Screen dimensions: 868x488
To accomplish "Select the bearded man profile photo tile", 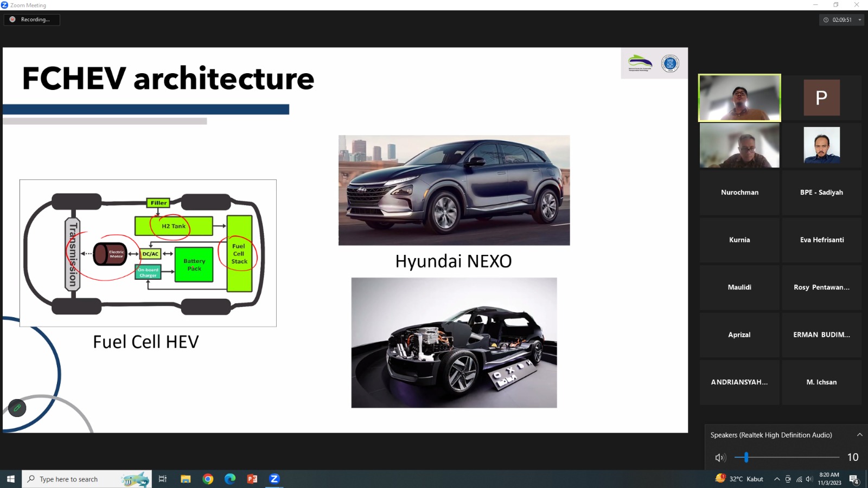I will click(821, 145).
